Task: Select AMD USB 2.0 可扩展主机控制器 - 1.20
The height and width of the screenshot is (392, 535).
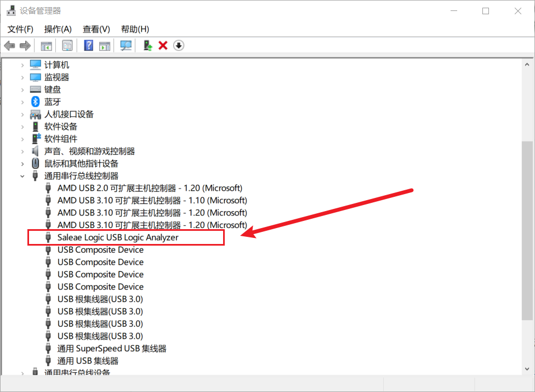Action: (x=150, y=188)
